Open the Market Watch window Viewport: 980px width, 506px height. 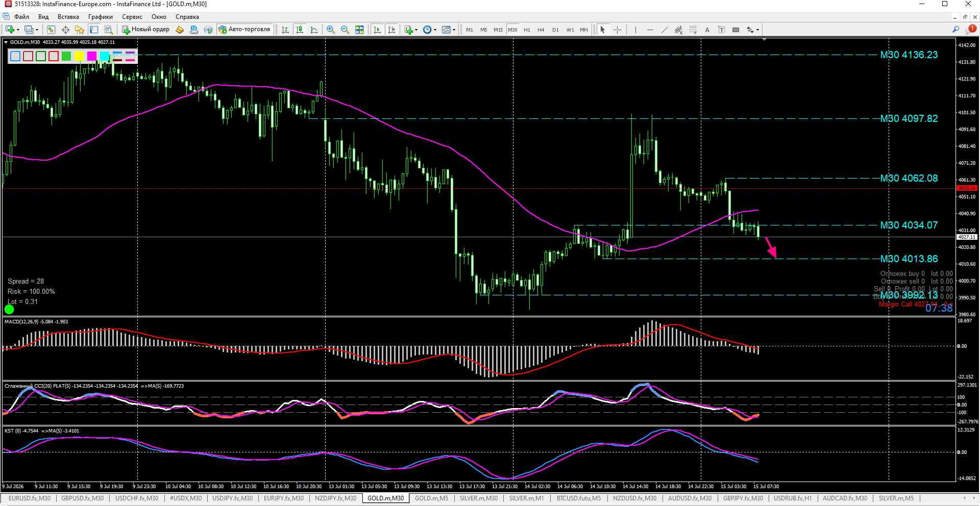(x=51, y=30)
